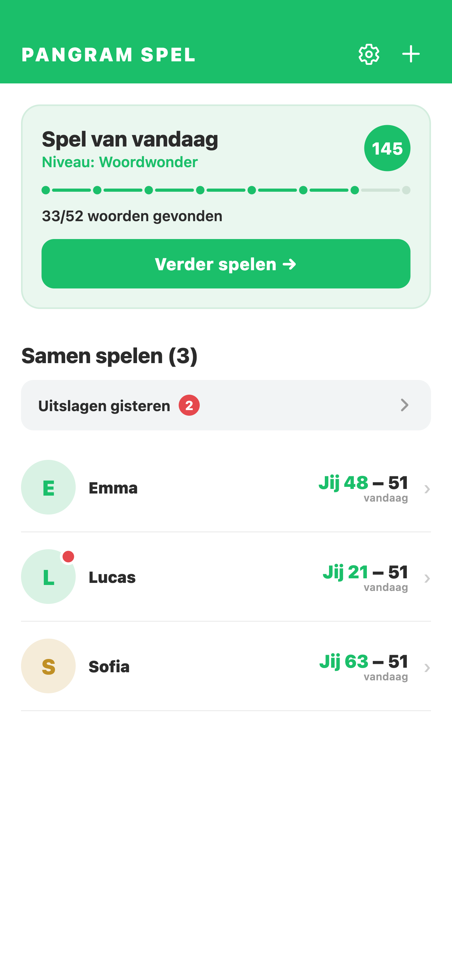
Task: Open Sofia's game via the chevron
Action: click(427, 668)
